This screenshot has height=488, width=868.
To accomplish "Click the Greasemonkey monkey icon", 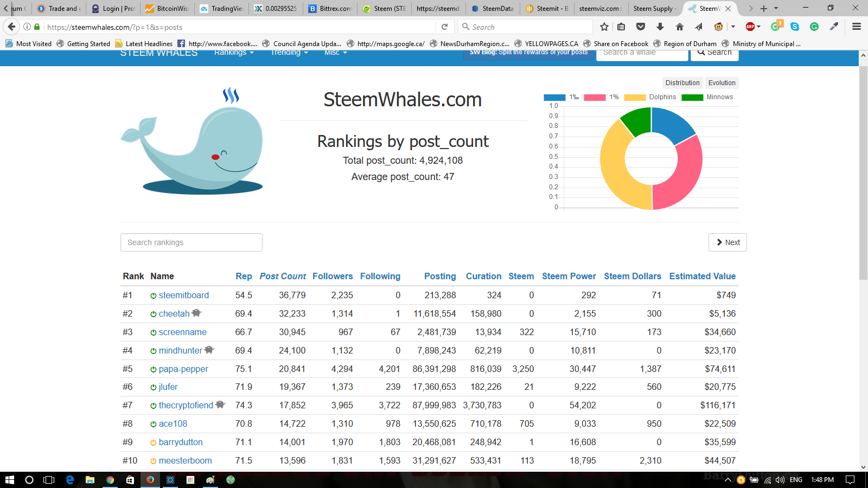I will pyautogui.click(x=718, y=27).
